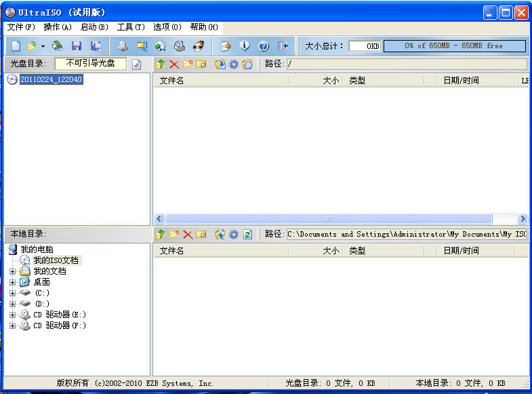Create new folder in local pane
This screenshot has height=394, width=532.
[174, 234]
